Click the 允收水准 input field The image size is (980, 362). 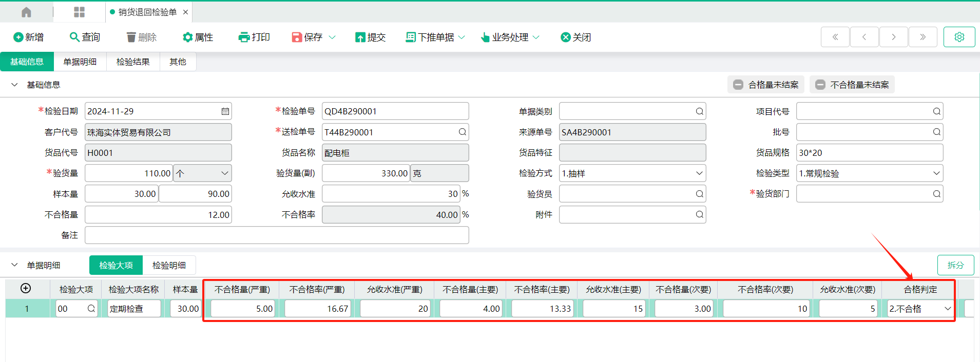[x=391, y=194]
